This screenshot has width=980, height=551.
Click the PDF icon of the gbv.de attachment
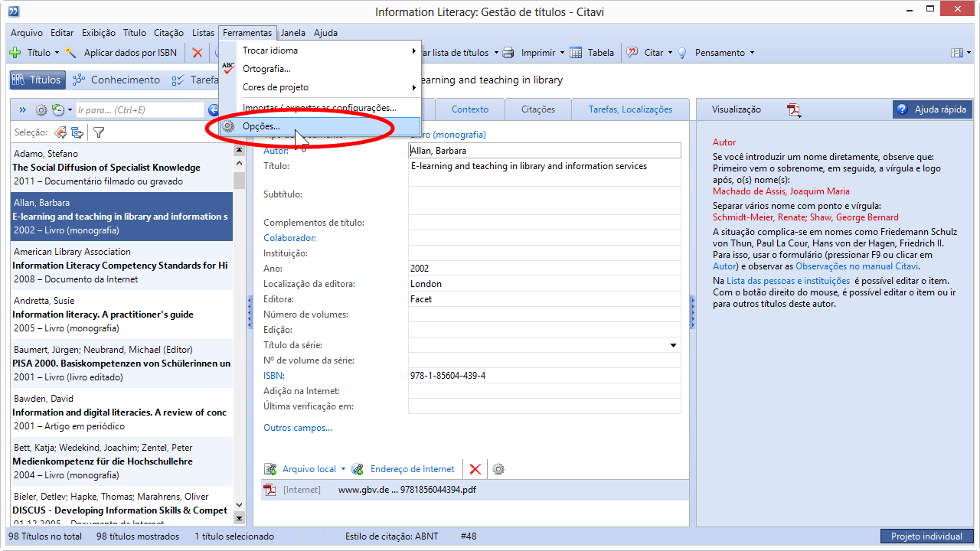point(269,490)
